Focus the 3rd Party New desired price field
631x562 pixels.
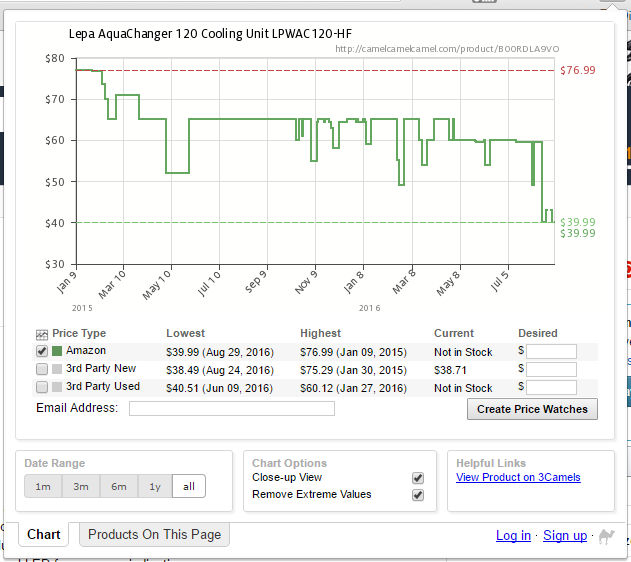tap(551, 370)
